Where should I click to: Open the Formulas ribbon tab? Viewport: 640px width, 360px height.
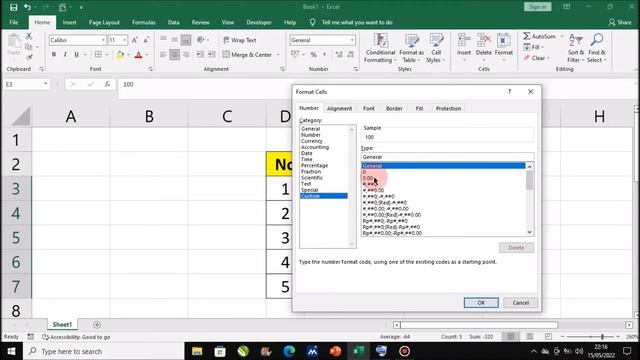pos(144,22)
